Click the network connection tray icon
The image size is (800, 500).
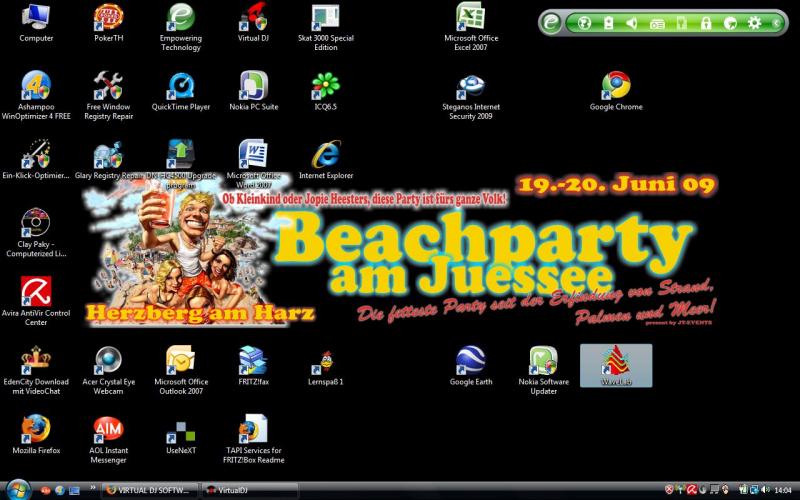(x=754, y=490)
